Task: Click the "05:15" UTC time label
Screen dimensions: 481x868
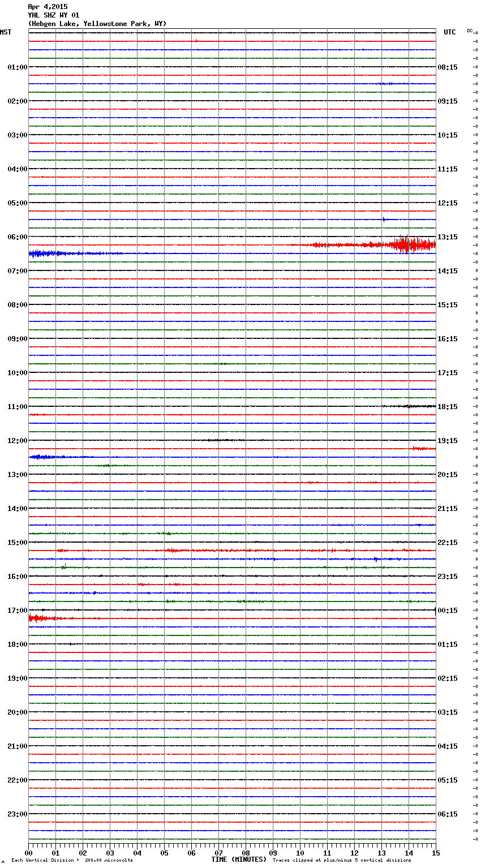Action: [448, 780]
